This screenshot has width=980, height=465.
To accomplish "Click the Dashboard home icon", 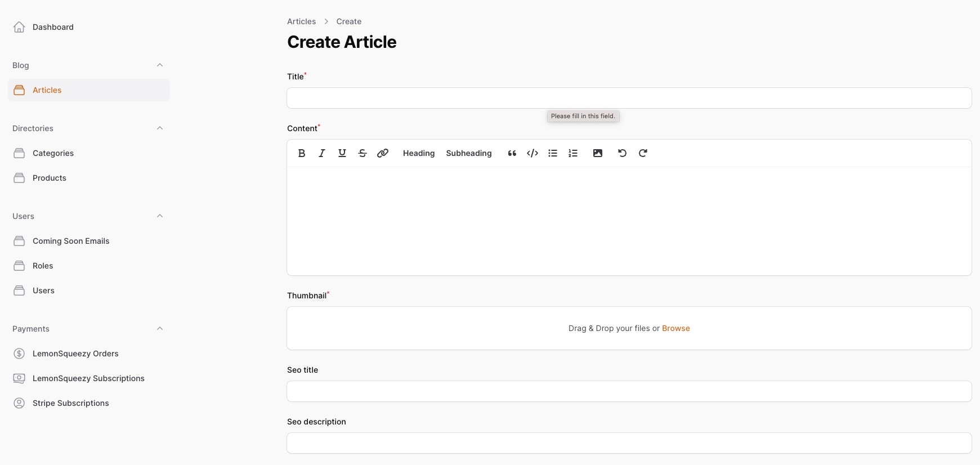I will pyautogui.click(x=19, y=27).
